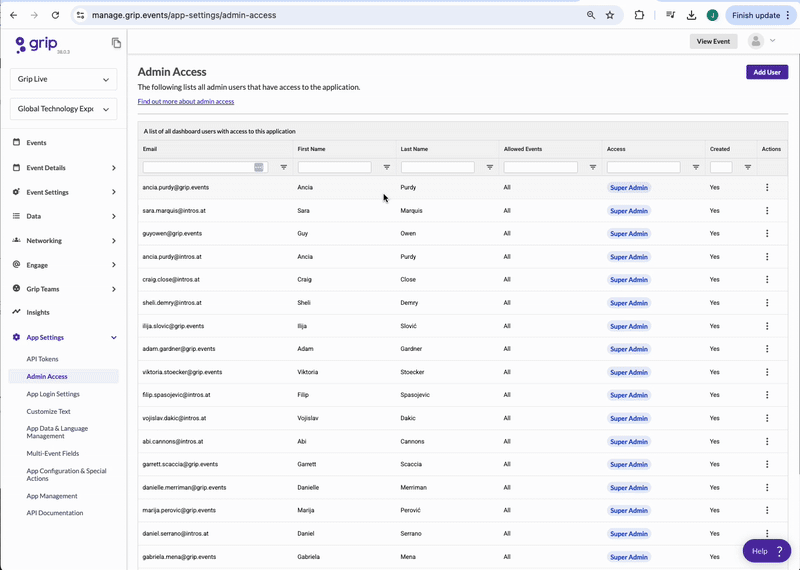Image resolution: width=800 pixels, height=570 pixels.
Task: Bookmark this page with the star icon
Action: (x=610, y=15)
